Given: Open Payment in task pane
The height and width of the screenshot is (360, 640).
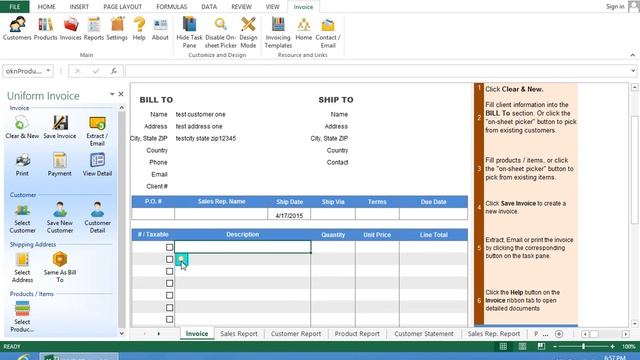Looking at the screenshot, I should (60, 164).
